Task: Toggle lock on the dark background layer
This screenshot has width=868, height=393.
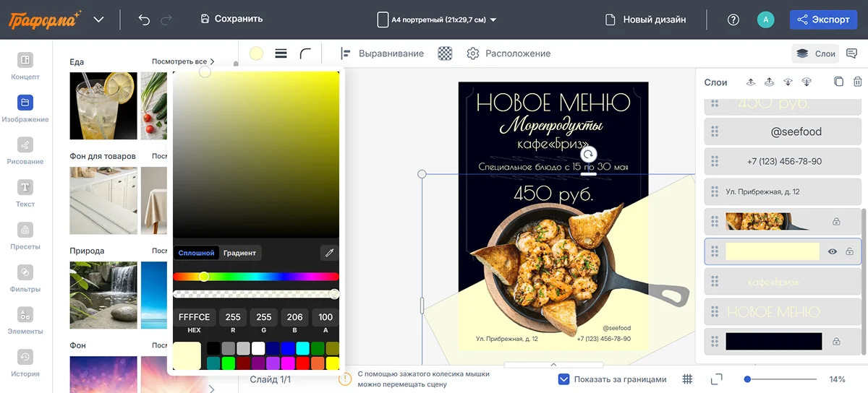Action: click(836, 341)
